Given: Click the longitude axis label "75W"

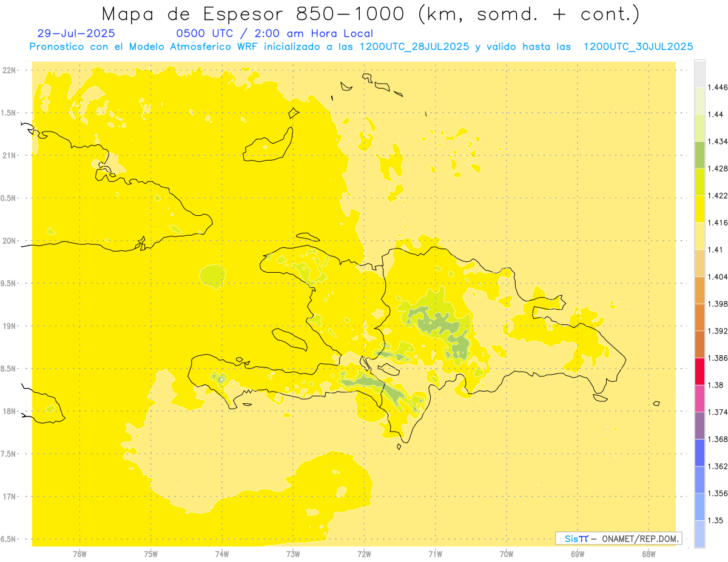Looking at the screenshot, I should pos(151,554).
